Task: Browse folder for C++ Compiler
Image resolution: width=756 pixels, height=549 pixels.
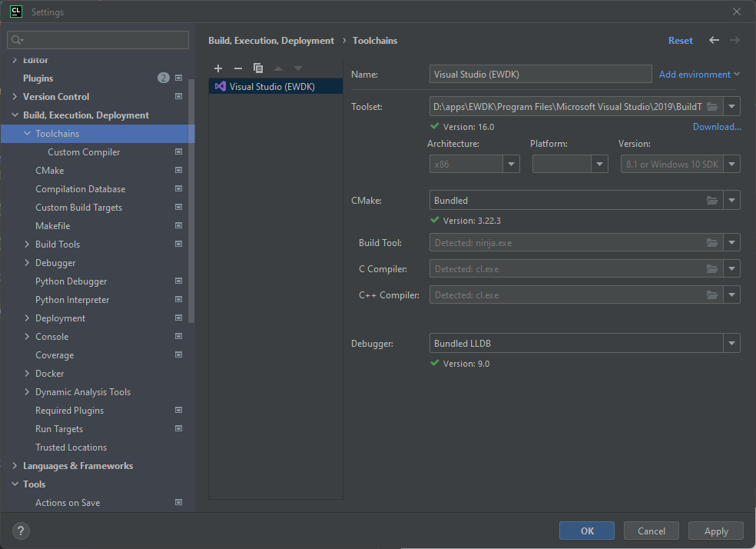Action: click(712, 294)
